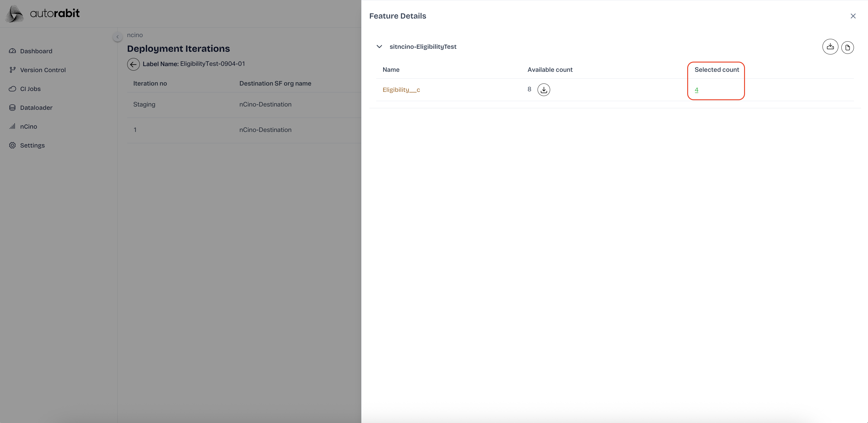Open Dashboard in the sidebar
Image resolution: width=868 pixels, height=423 pixels.
click(36, 51)
